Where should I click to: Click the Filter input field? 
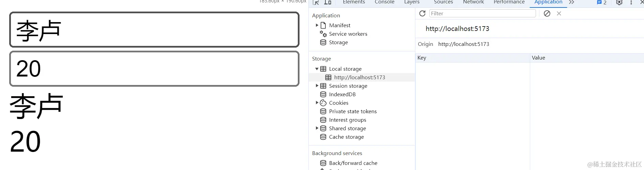pos(482,13)
